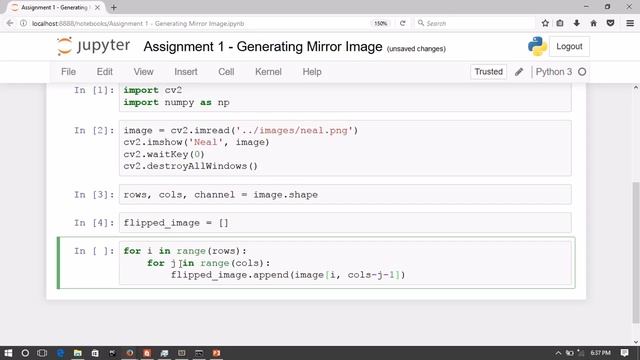This screenshot has width=640, height=360.
Task: Open Task View on the taskbar
Action: point(42,353)
